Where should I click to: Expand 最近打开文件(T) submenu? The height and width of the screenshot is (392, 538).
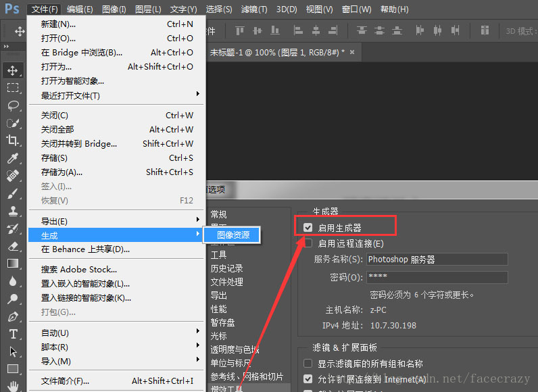click(x=116, y=95)
